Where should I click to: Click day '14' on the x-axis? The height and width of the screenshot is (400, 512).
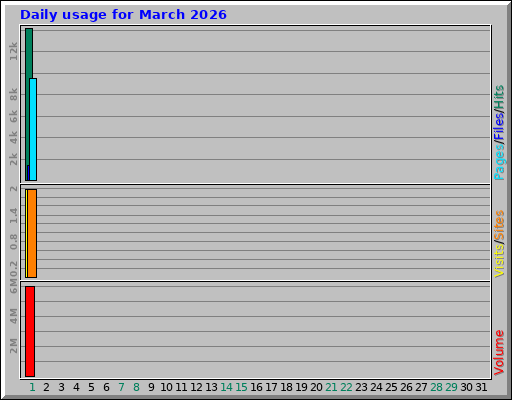(226, 387)
